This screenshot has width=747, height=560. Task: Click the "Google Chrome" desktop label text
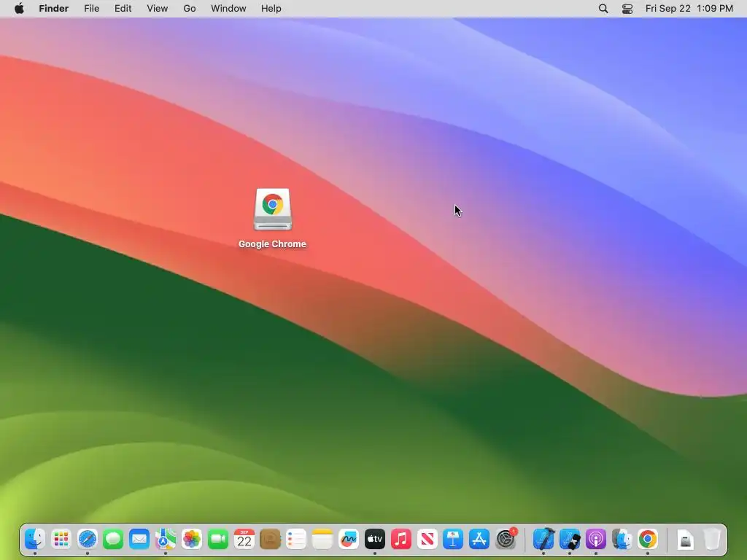273,244
